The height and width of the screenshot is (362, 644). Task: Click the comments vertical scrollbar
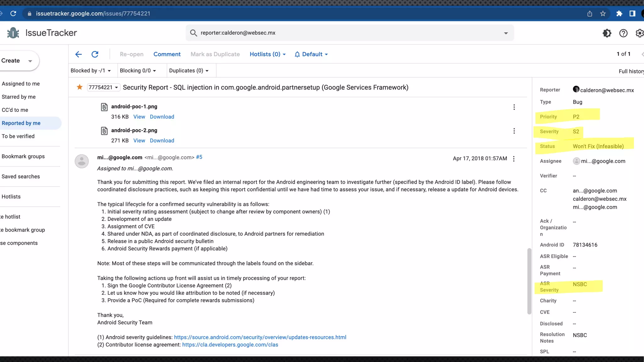pos(529,281)
